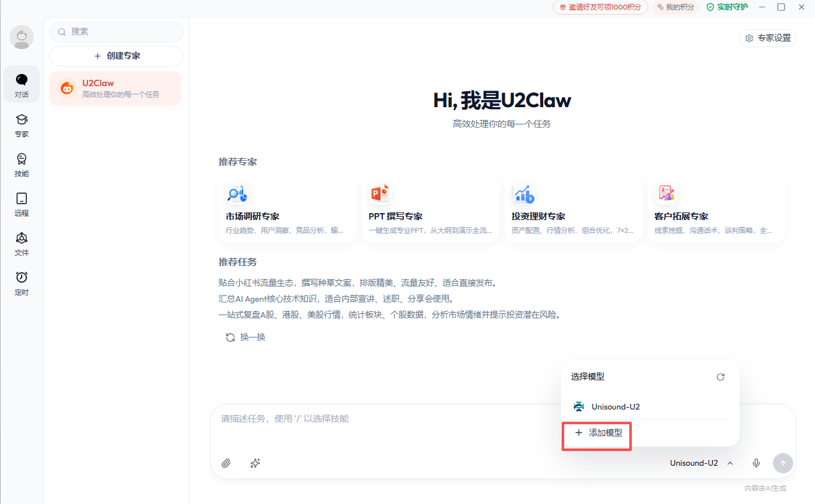Click the refresh icon in 选择模型 popup
Image resolution: width=815 pixels, height=504 pixels.
pyautogui.click(x=721, y=377)
